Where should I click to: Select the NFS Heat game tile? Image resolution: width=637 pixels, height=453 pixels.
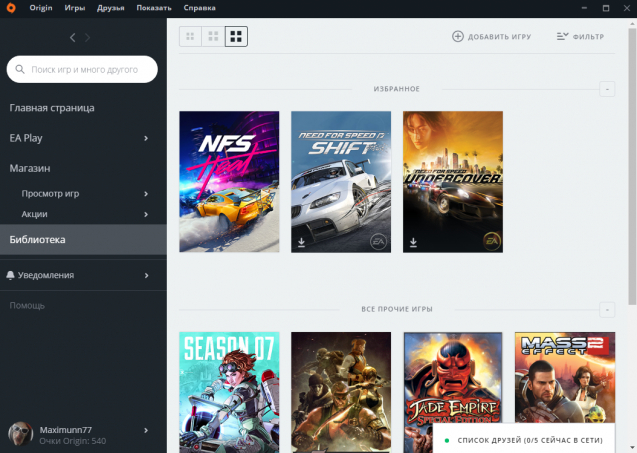(x=229, y=182)
